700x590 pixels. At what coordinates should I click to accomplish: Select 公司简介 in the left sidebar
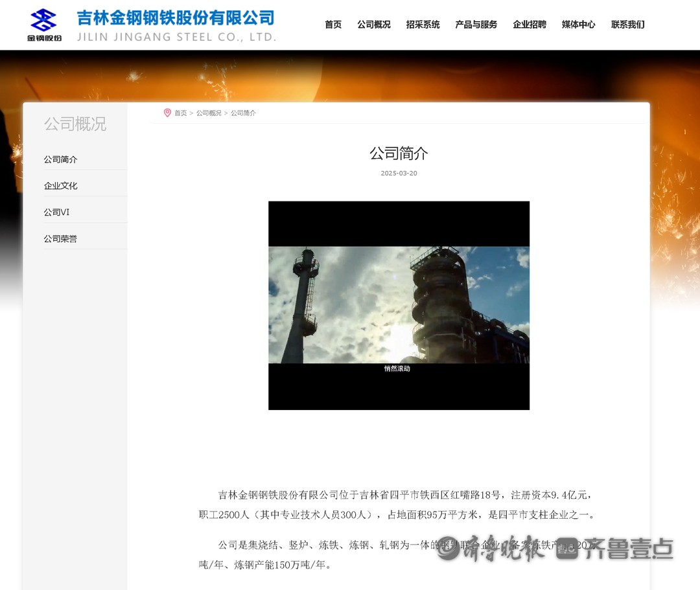coord(60,159)
